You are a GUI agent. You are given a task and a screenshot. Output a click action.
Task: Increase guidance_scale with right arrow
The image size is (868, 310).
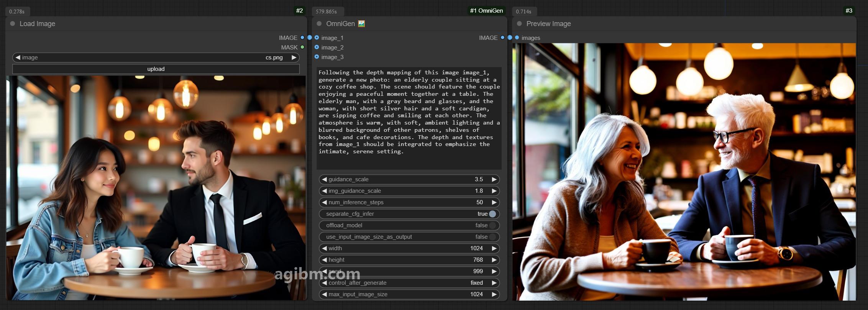(x=494, y=179)
